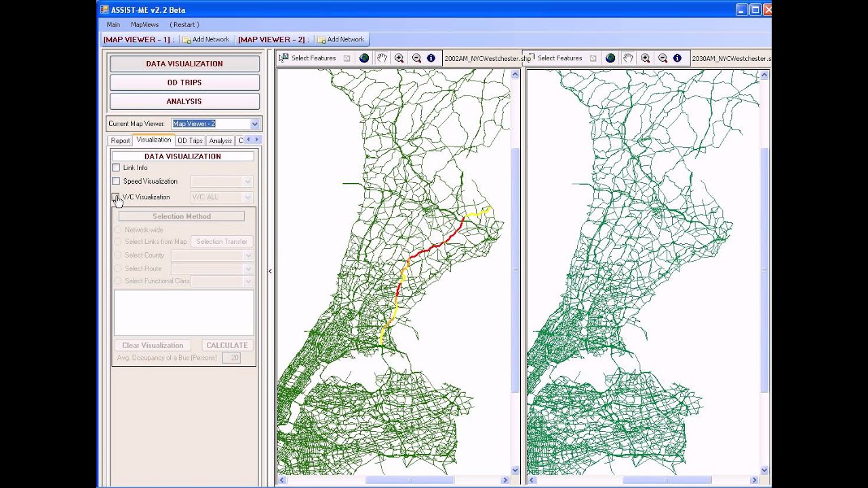Choose the Select Functional Class radio option
This screenshot has height=488, width=868.
[x=118, y=281]
